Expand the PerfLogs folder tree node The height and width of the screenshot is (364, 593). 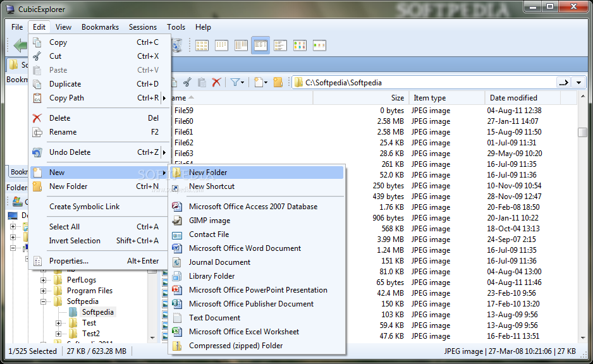coord(43,280)
